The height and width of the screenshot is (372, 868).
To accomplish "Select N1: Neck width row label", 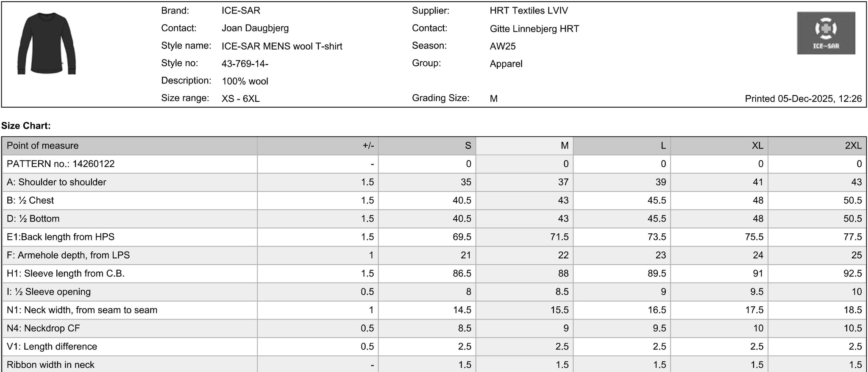I will point(82,310).
